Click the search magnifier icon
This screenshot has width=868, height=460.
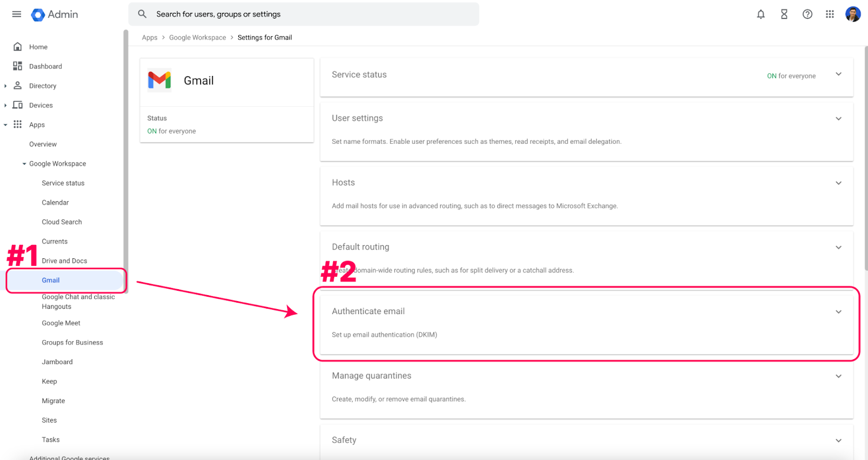(142, 14)
